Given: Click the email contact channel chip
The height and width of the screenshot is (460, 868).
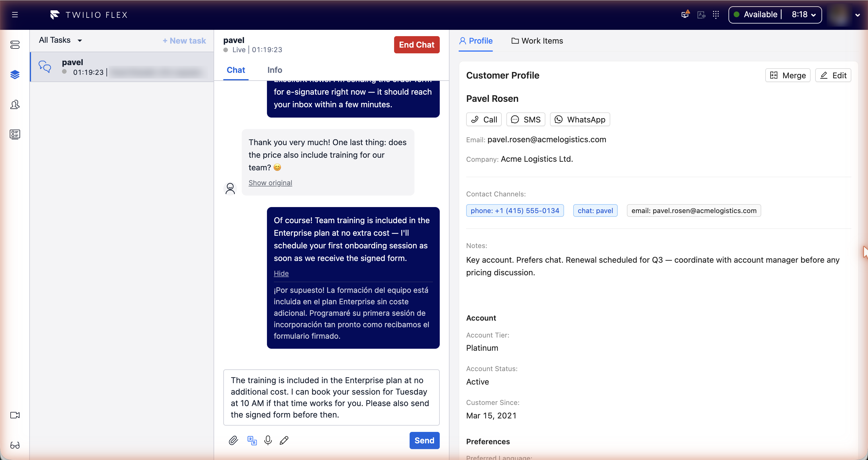Looking at the screenshot, I should [694, 210].
